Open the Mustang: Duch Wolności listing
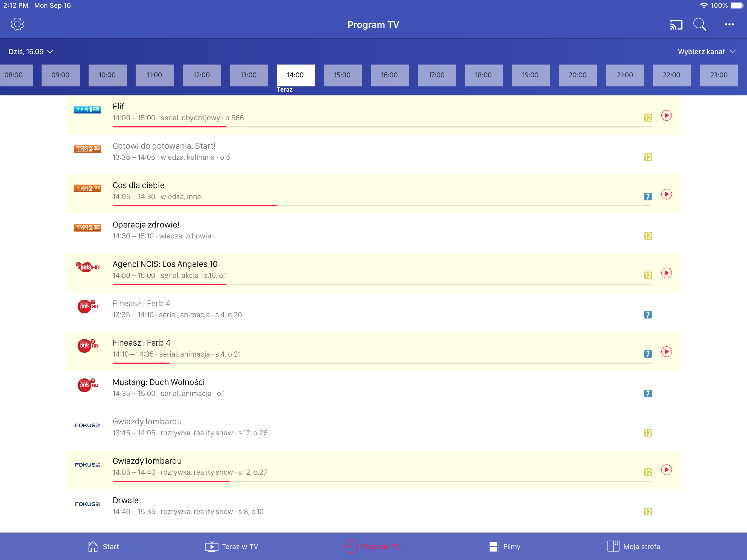Viewport: 747px width, 560px height. coord(373,391)
